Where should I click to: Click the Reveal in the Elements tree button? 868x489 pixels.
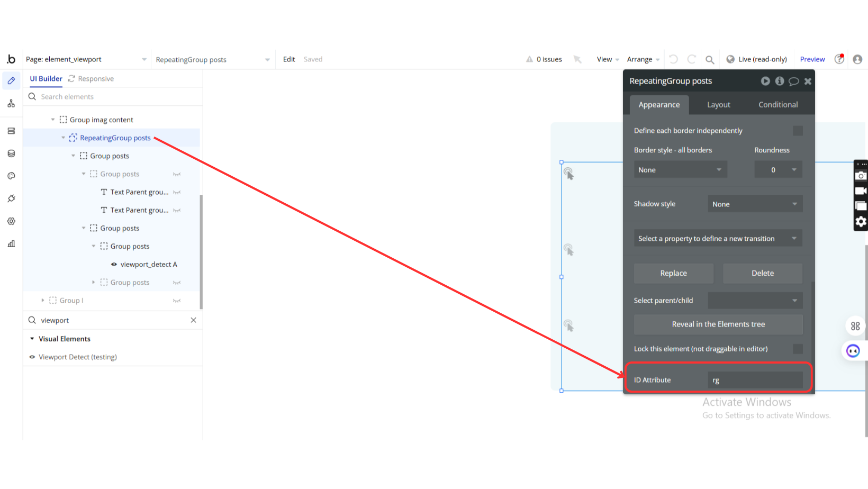(718, 324)
